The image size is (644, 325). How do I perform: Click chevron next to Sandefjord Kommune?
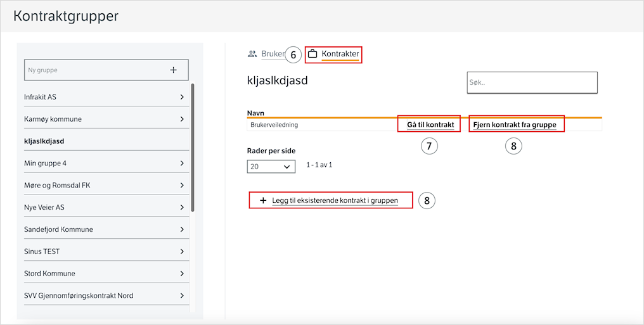182,229
